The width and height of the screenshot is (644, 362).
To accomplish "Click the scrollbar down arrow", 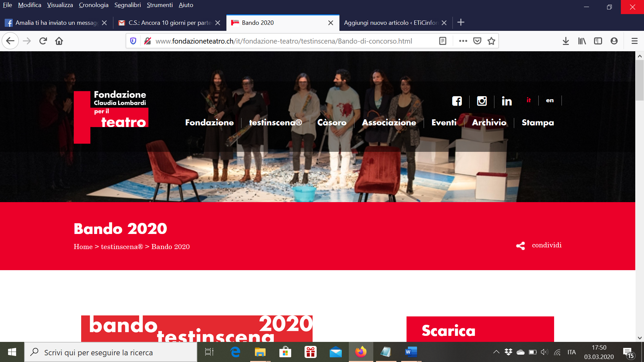I will click(639, 338).
